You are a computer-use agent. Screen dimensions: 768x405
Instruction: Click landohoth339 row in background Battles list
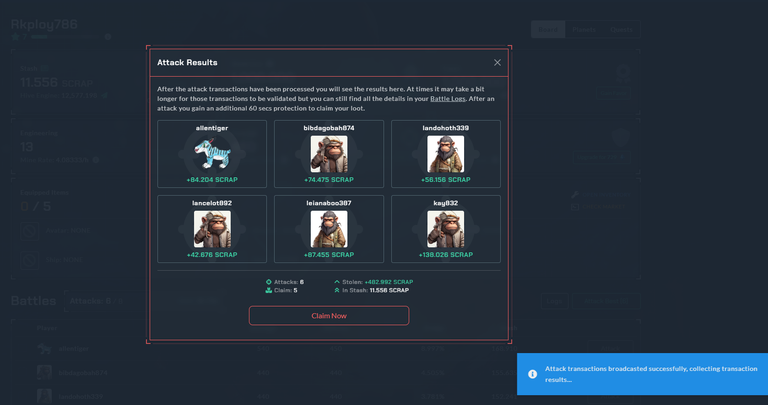pos(325,396)
